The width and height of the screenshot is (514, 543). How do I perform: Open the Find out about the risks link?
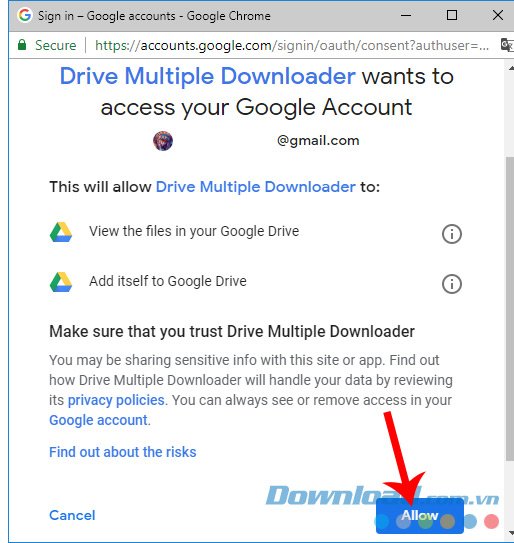(123, 452)
